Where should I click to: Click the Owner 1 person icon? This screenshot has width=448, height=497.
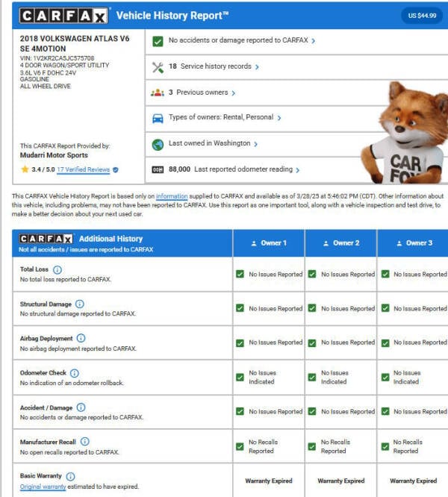tap(254, 243)
